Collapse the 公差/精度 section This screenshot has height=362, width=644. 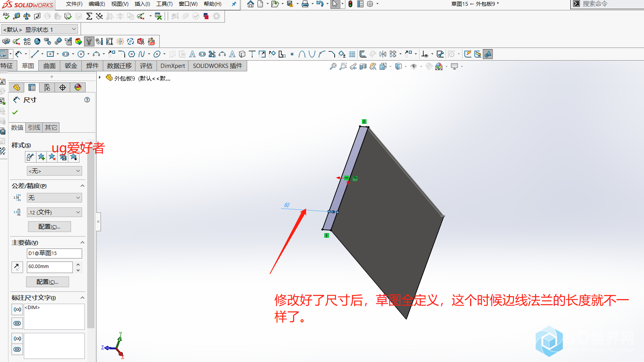tap(82, 186)
